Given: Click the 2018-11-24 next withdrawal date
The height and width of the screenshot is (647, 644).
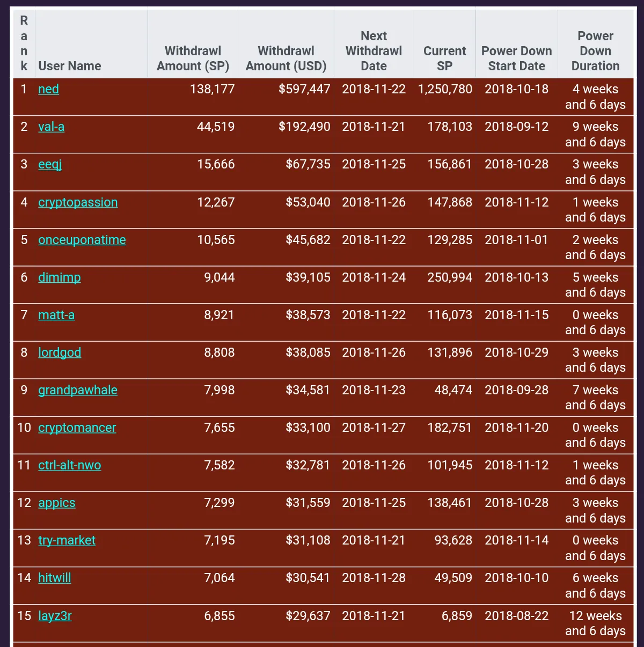Looking at the screenshot, I should (374, 278).
